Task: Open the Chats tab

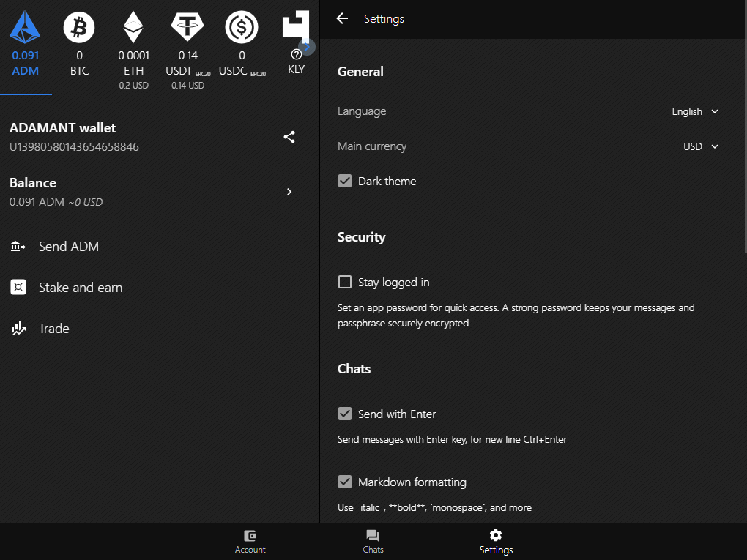Action: coord(373,542)
